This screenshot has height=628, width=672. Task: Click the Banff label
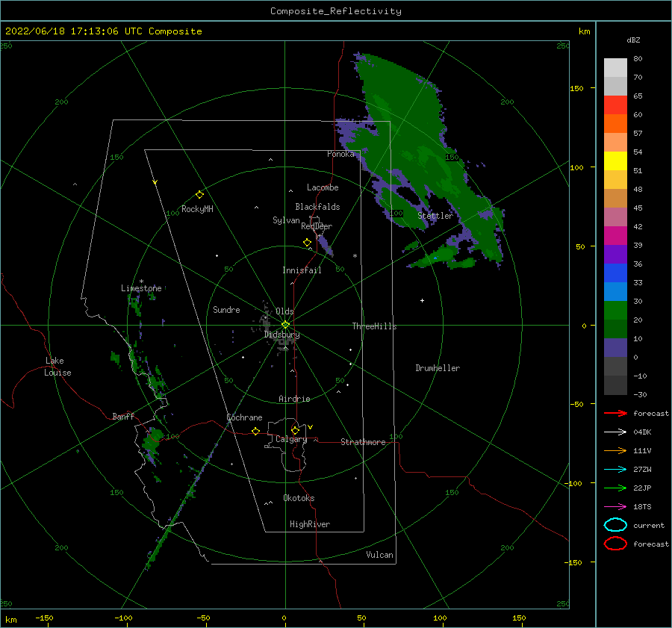click(123, 416)
